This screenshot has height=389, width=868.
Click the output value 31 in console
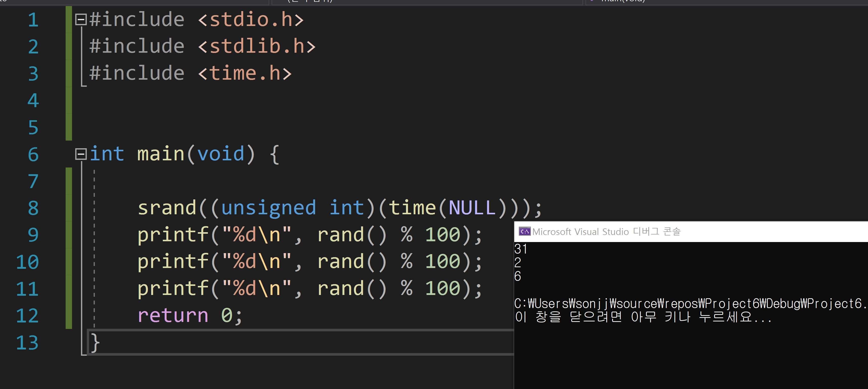(521, 249)
